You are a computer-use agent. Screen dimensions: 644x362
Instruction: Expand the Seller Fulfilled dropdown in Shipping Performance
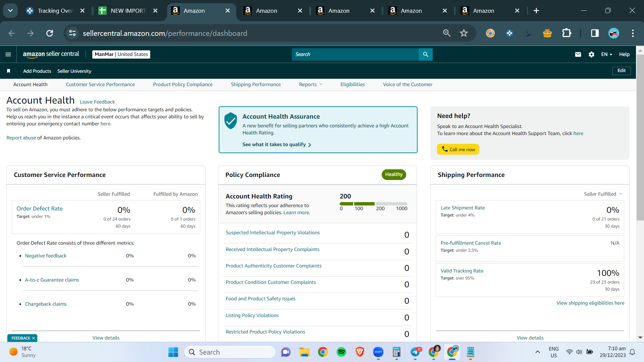(x=603, y=194)
